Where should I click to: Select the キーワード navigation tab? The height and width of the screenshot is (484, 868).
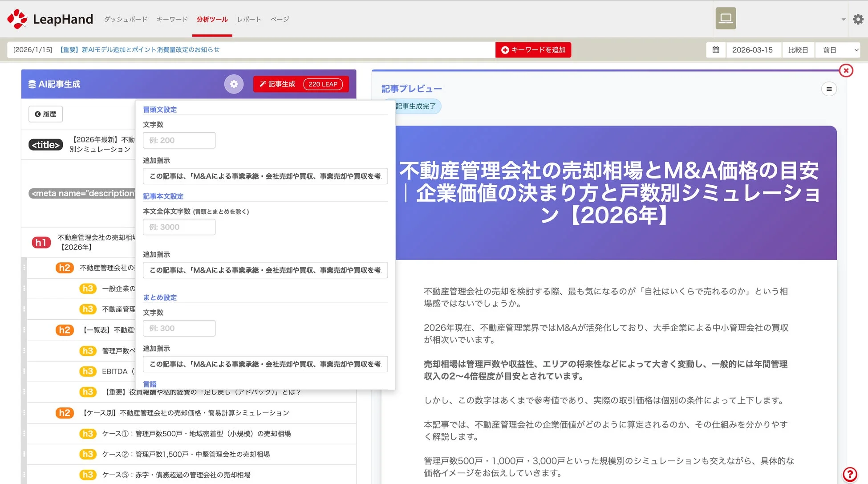tap(171, 19)
